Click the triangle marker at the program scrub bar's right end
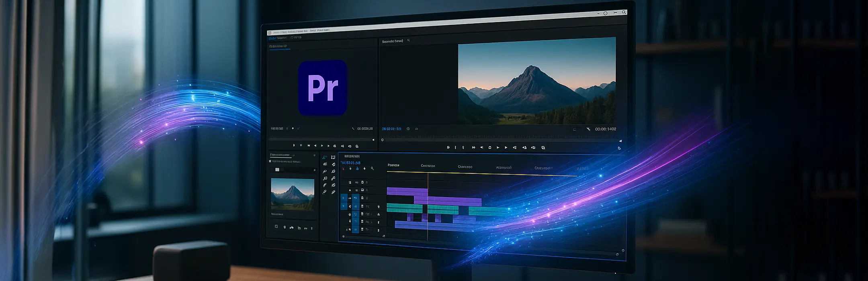This screenshot has height=281, width=868. [x=620, y=141]
